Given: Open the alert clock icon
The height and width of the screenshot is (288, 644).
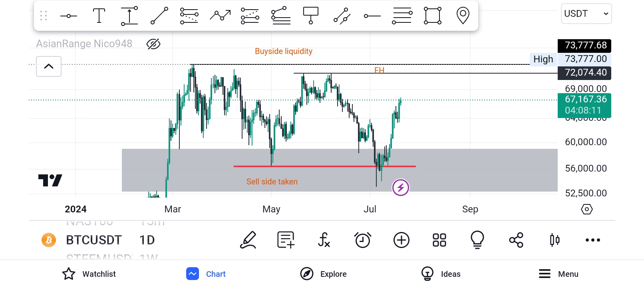Looking at the screenshot, I should 363,240.
